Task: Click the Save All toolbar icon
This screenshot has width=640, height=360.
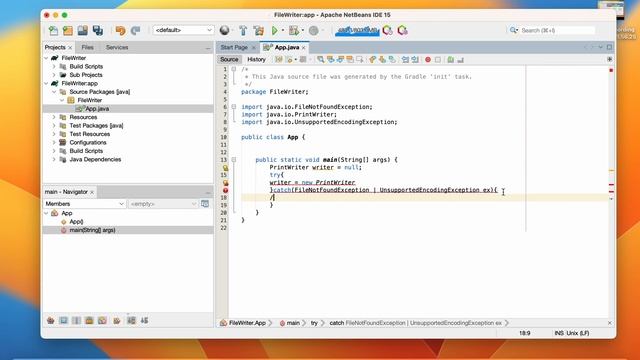Action: [98, 30]
